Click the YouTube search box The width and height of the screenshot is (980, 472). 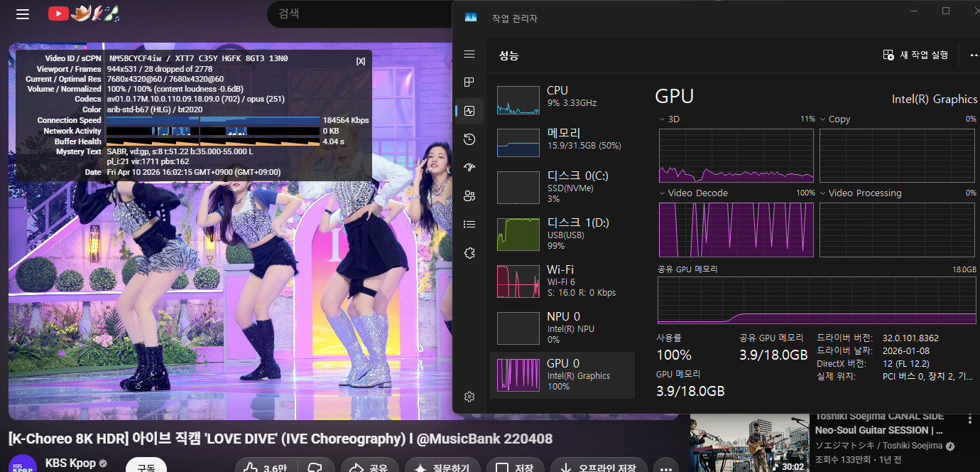(361, 14)
